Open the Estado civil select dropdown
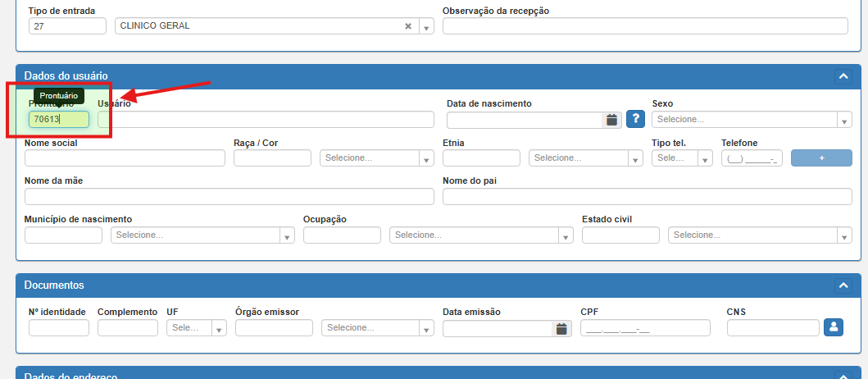Viewport: 868px width, 379px height. pos(760,235)
